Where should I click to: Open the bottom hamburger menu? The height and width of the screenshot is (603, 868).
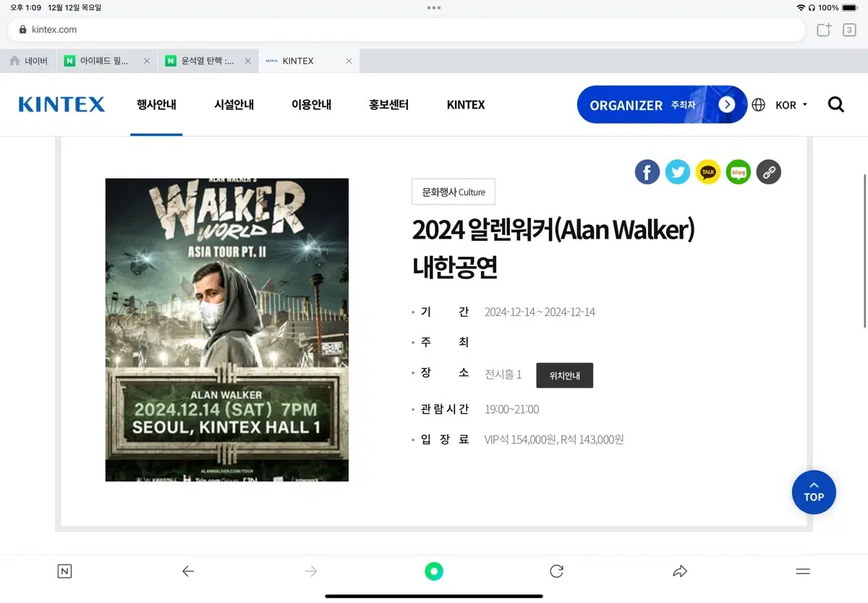pos(803,571)
